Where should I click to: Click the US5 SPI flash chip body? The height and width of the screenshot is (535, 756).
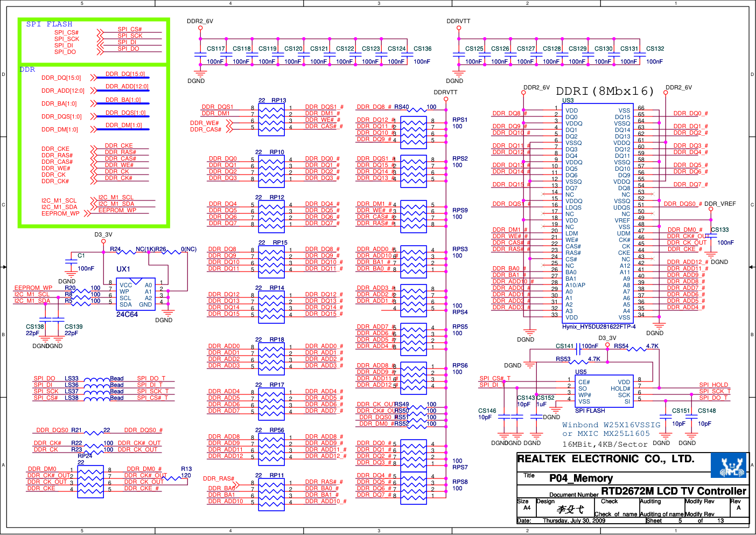(604, 392)
